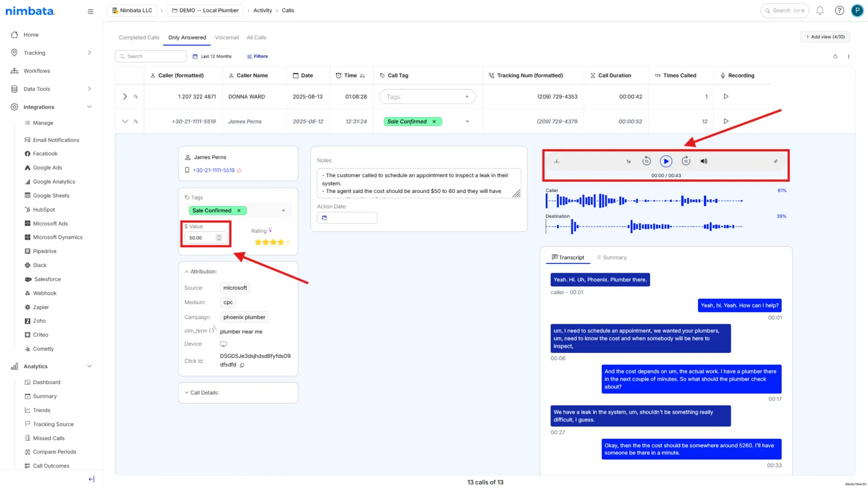The height and width of the screenshot is (488, 868).
Task: Open DEMO -- Local Plumber breadcrumb
Action: (205, 10)
